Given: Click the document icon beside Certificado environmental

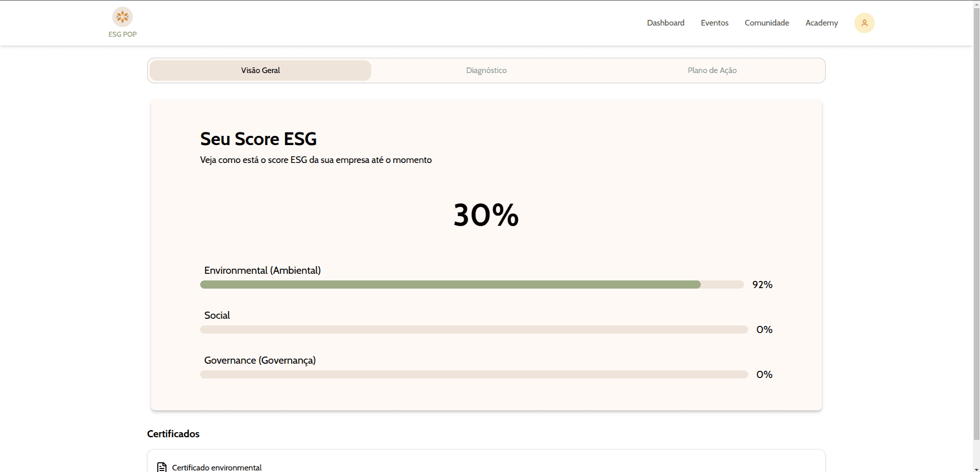Looking at the screenshot, I should [162, 467].
